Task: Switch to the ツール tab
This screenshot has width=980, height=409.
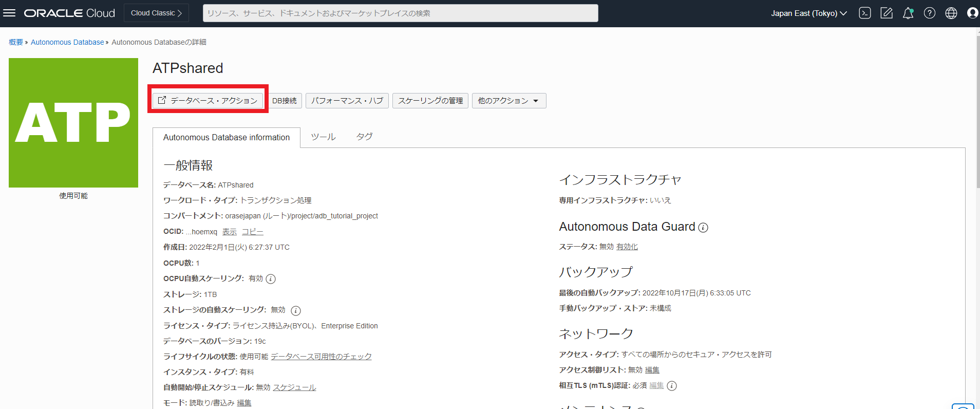Action: point(323,137)
